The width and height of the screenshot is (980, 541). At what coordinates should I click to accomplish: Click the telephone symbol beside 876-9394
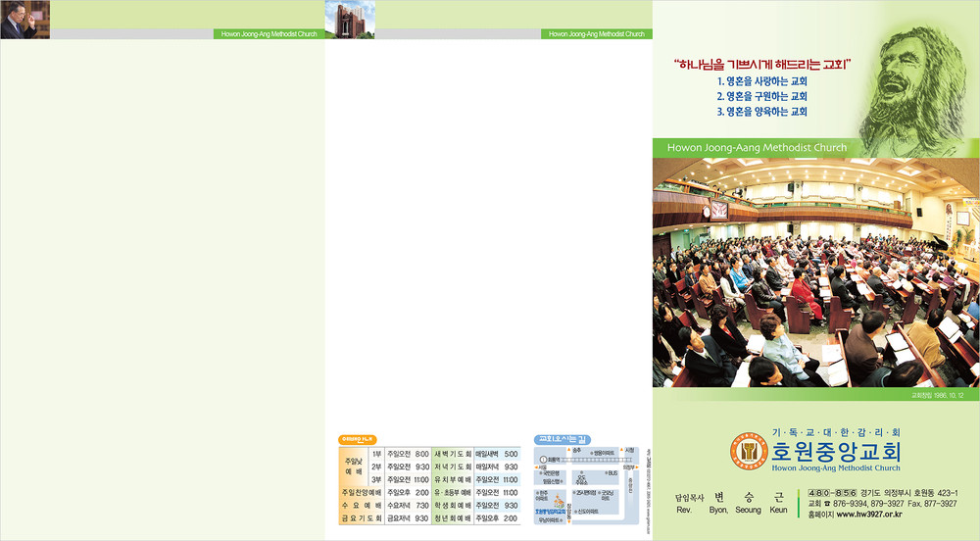tap(825, 504)
